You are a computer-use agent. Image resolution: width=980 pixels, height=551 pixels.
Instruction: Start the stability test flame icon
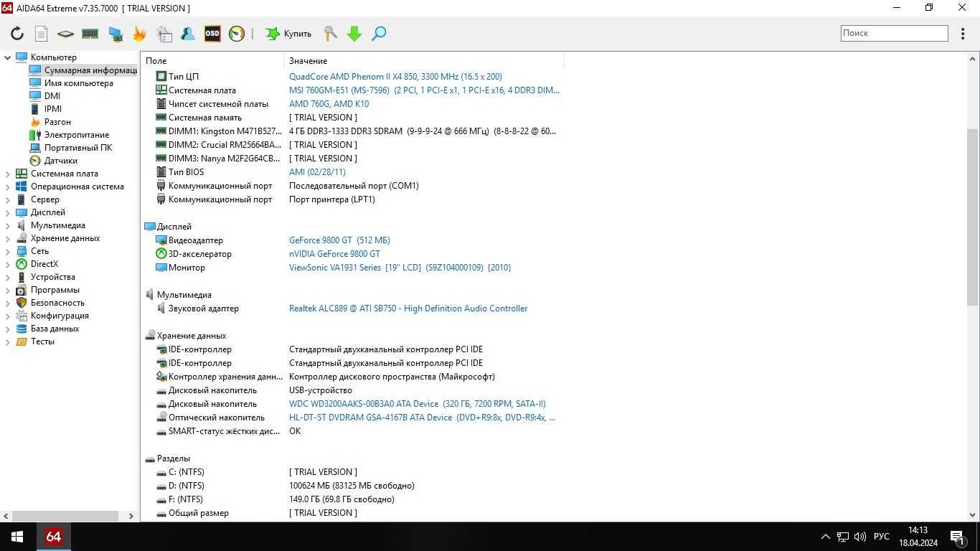click(139, 34)
